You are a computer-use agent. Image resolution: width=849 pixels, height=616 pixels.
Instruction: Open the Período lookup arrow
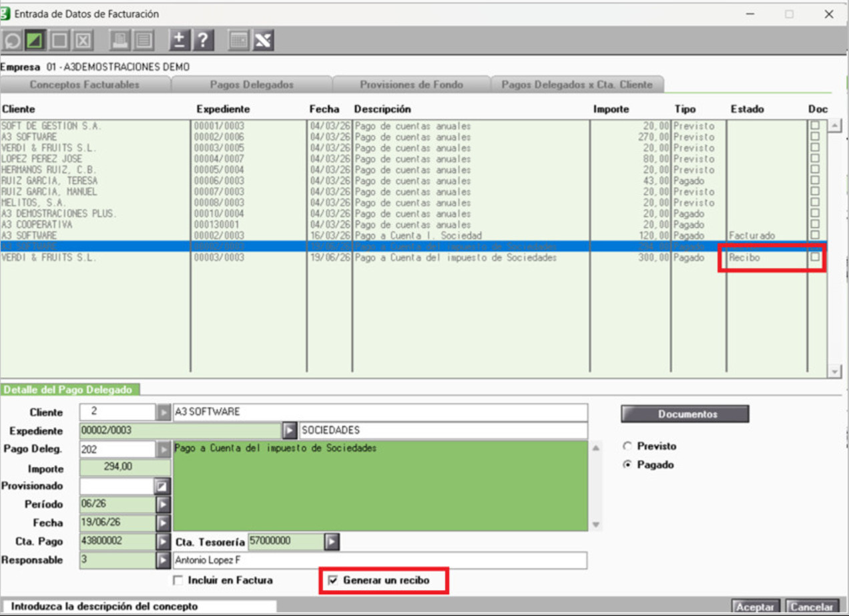pos(163,505)
